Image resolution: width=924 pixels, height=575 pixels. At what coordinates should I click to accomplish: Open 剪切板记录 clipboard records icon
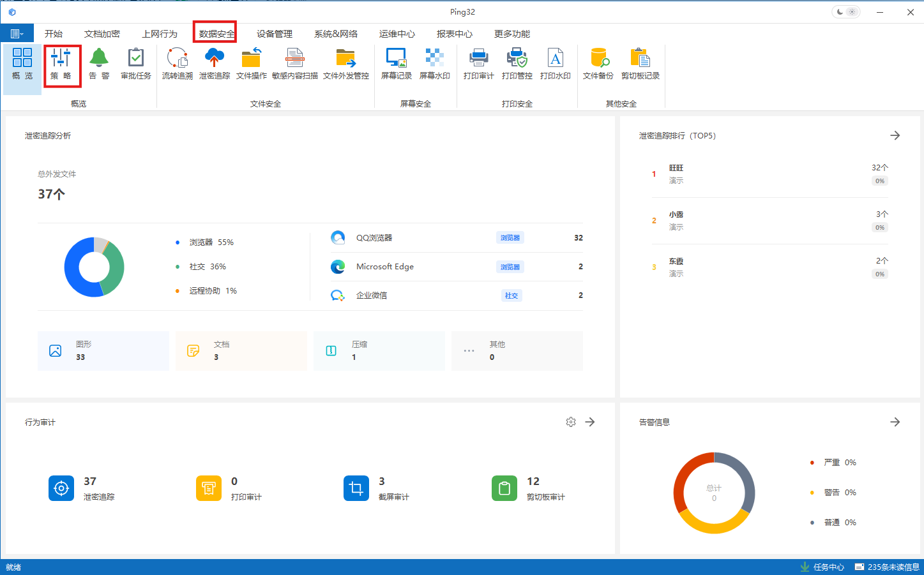(640, 64)
